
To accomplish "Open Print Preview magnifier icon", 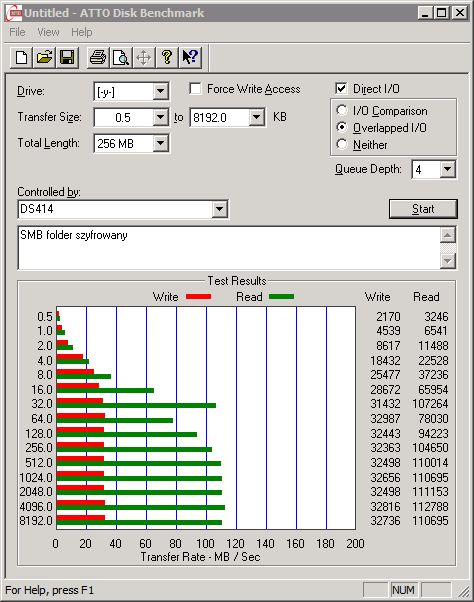I will click(121, 58).
